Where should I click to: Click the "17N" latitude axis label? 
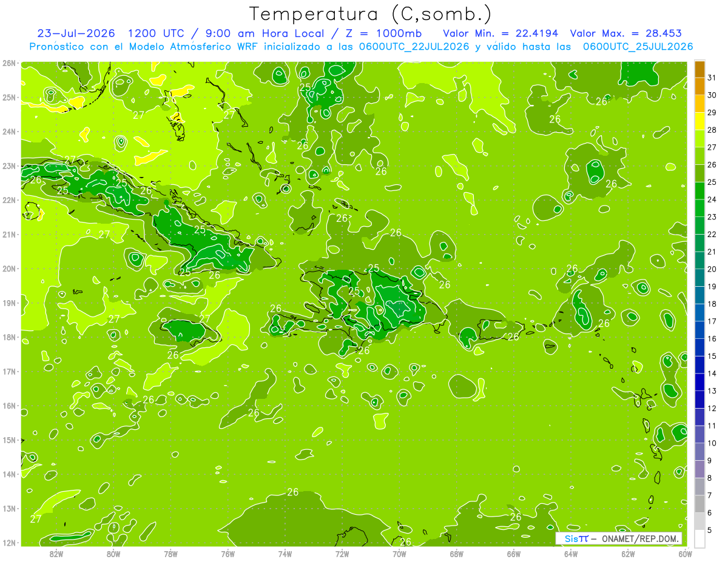pos(9,371)
